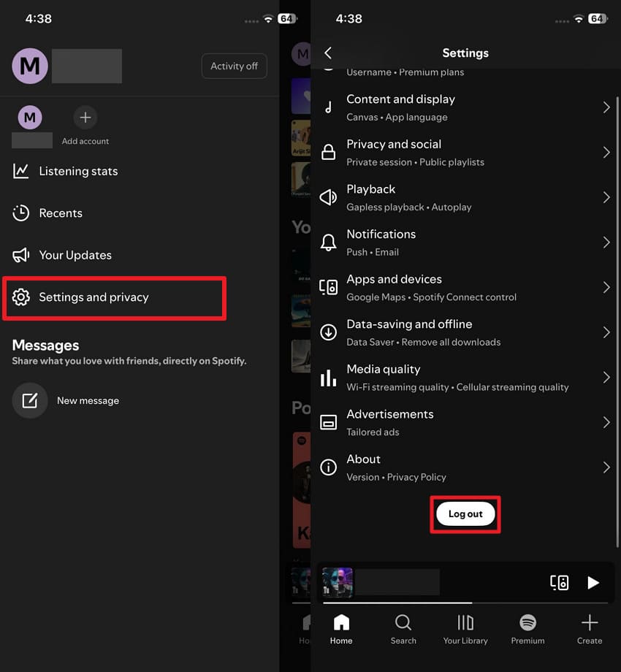This screenshot has width=621, height=672.
Task: Expand Data-saving and offline chevron
Action: point(606,332)
